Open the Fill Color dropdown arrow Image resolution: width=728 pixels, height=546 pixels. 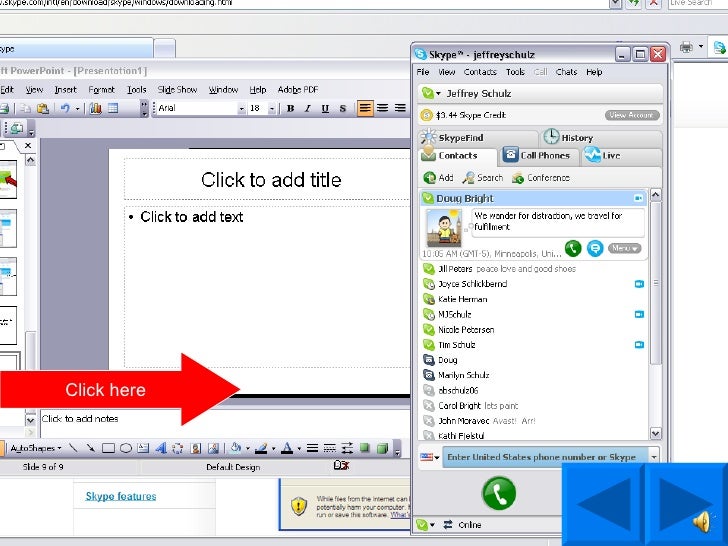pyautogui.click(x=248, y=448)
